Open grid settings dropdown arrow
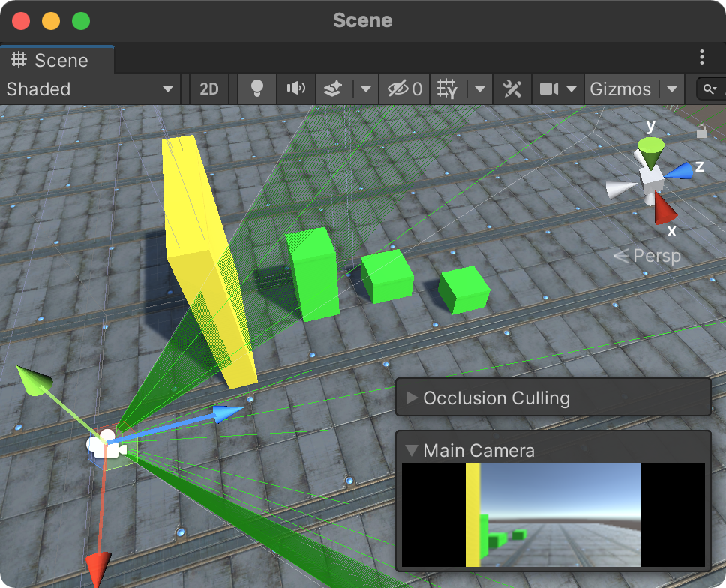Viewport: 726px width, 588px height. tap(480, 89)
